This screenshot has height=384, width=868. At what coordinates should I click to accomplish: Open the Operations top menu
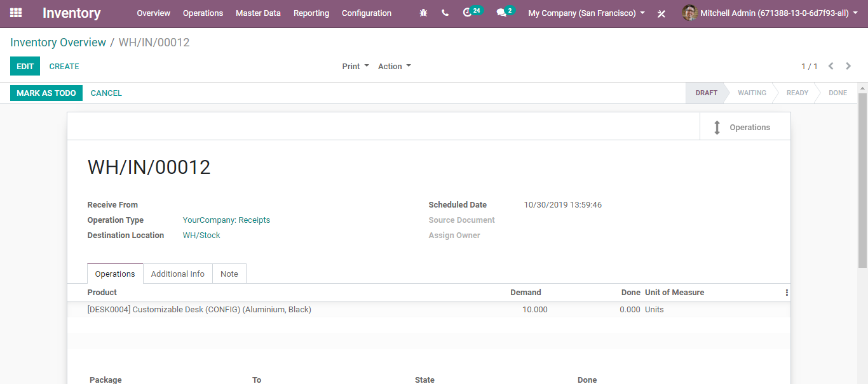[203, 13]
